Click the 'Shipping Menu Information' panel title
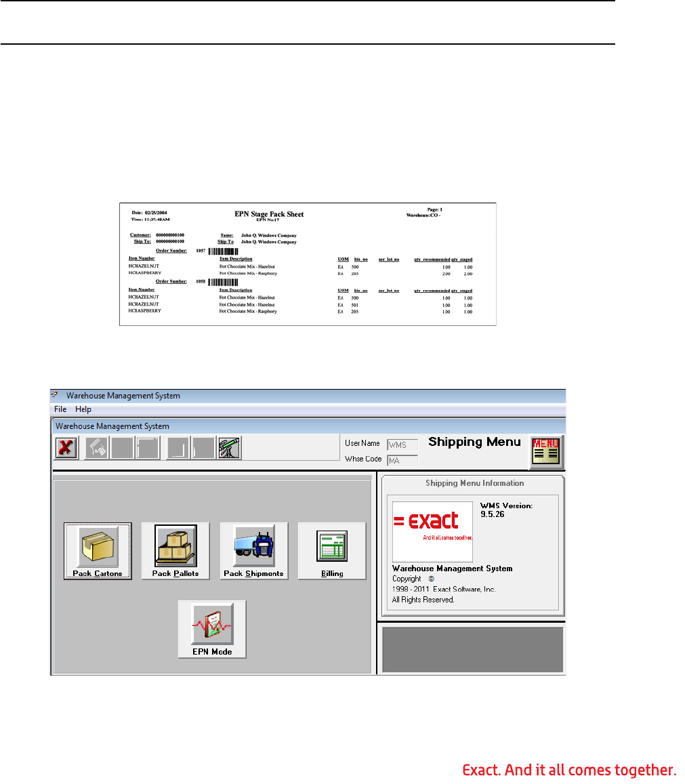This screenshot has width=685, height=784. click(474, 483)
